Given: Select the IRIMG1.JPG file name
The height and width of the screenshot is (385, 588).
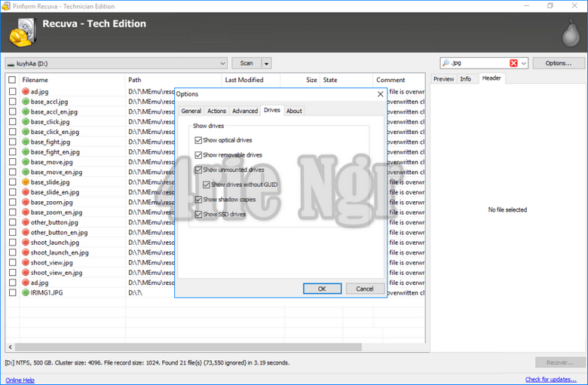Looking at the screenshot, I should [47, 292].
